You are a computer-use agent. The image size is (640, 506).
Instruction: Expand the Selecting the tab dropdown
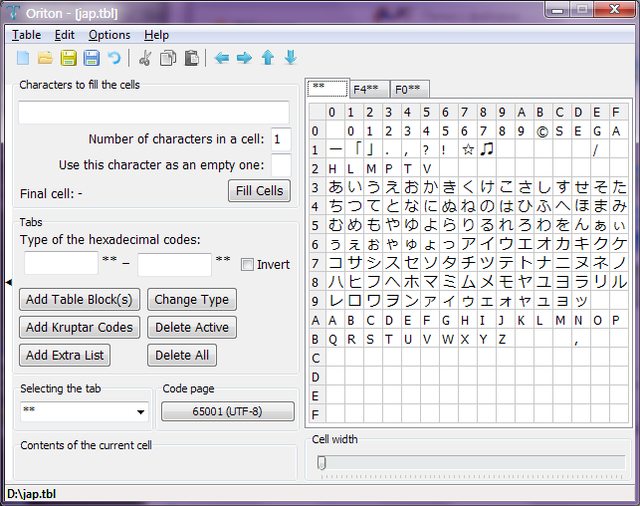pos(141,412)
